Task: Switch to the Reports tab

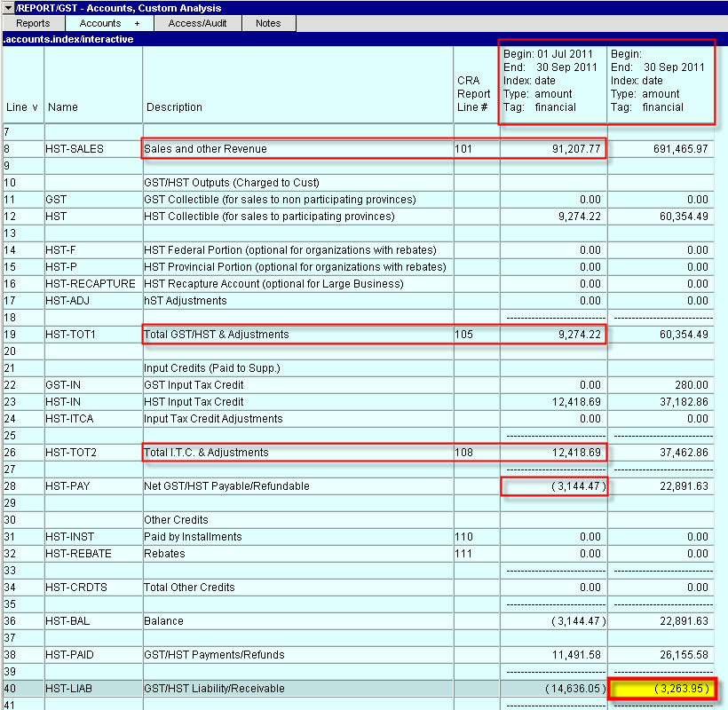Action: [x=33, y=23]
